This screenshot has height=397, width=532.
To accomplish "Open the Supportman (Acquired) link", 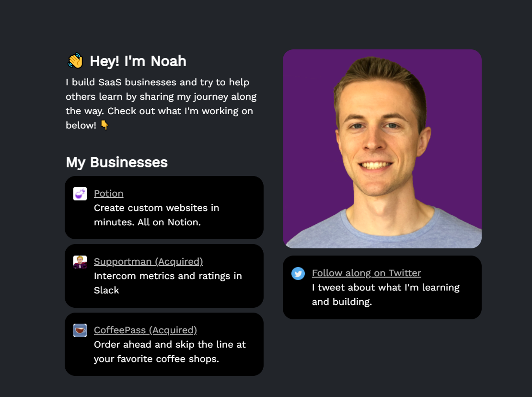I will [x=148, y=262].
